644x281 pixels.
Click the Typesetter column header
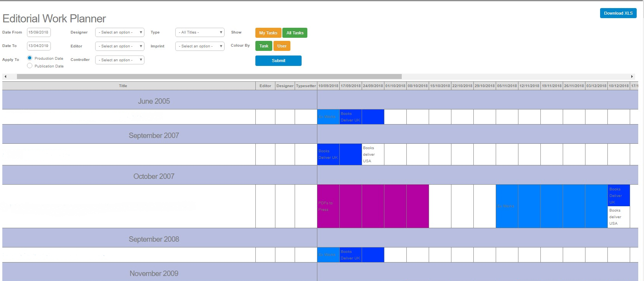[x=306, y=86]
